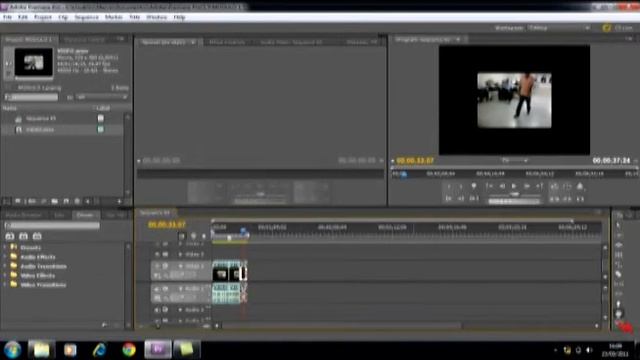Click the CS Live button
The width and height of the screenshot is (640, 360).
pos(618,28)
